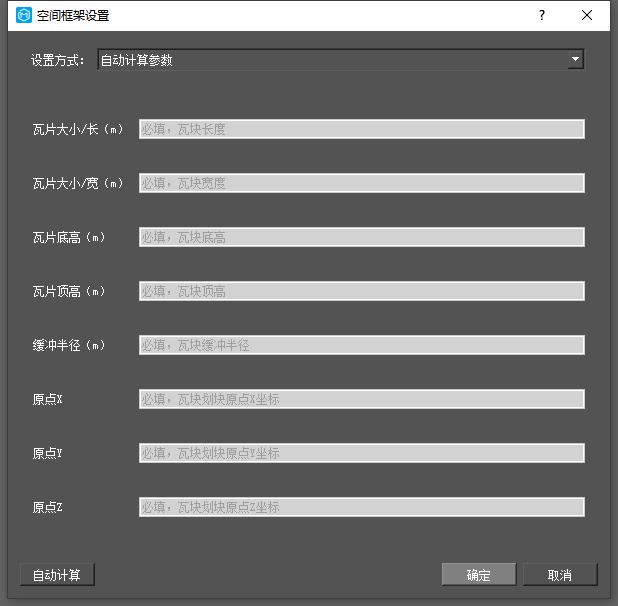Click the 瓦片顶高 (m) label

pos(69,291)
